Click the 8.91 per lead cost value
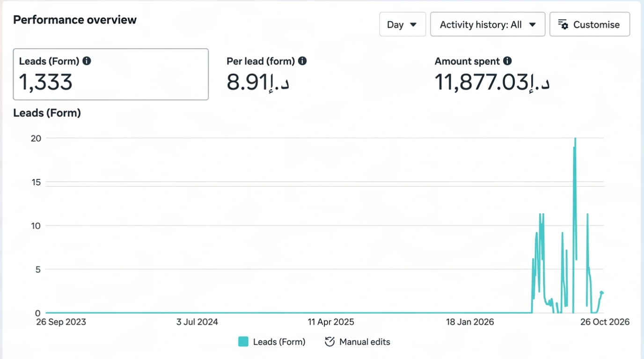The image size is (644, 359). click(x=258, y=82)
